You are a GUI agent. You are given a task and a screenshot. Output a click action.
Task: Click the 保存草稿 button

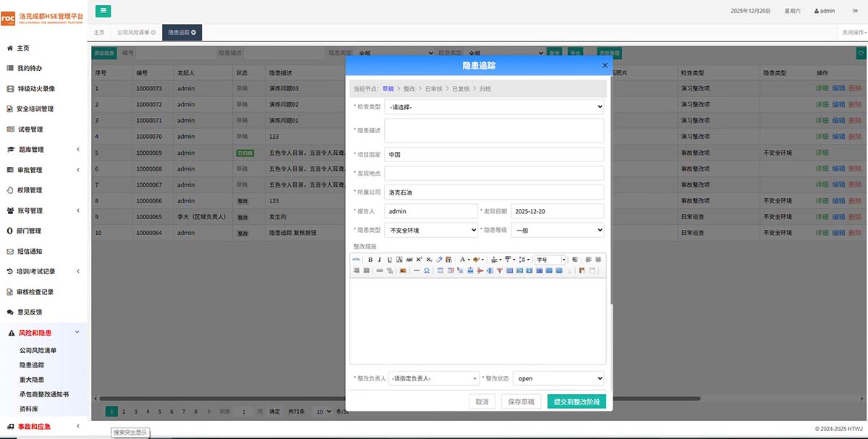pyautogui.click(x=521, y=401)
